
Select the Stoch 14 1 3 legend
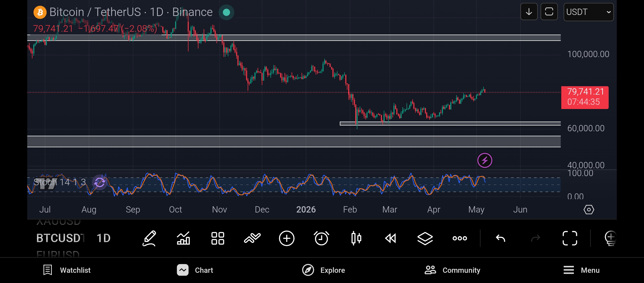pos(60,182)
